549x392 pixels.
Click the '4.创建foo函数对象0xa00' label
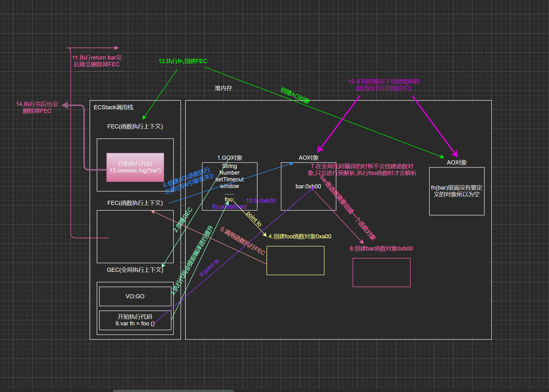(300, 236)
